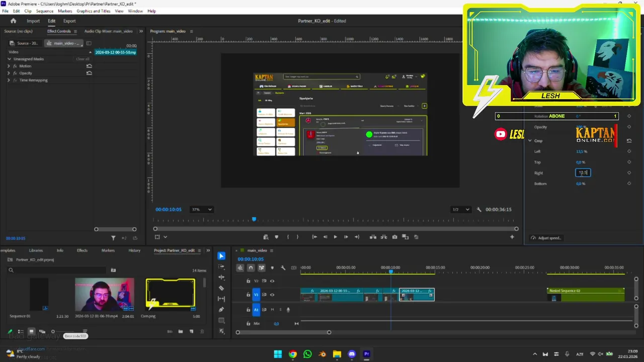644x362 pixels.
Task: Open Program monitor zoom level 37% dropdown
Action: [x=201, y=210]
